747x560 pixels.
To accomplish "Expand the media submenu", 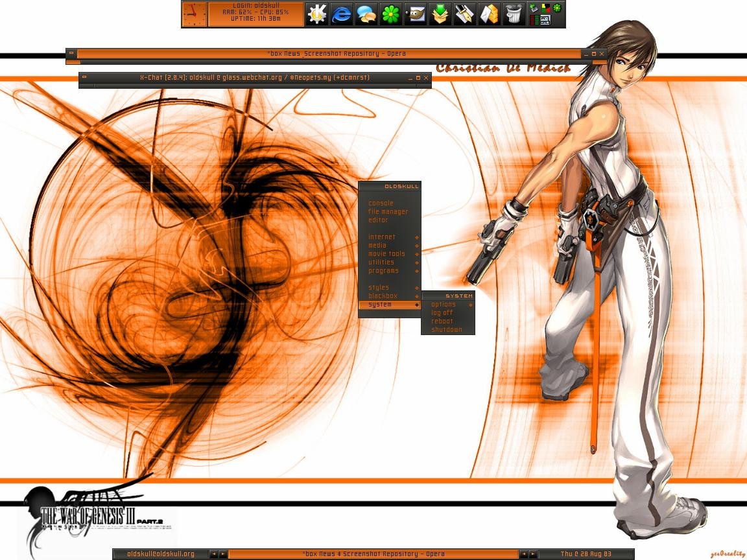I will 390,245.
